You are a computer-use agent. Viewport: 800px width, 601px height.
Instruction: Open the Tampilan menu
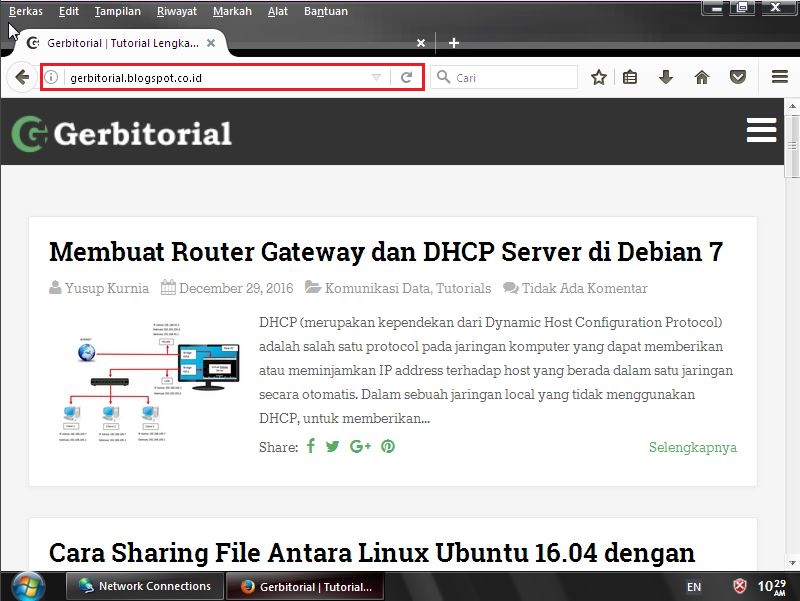pyautogui.click(x=117, y=11)
